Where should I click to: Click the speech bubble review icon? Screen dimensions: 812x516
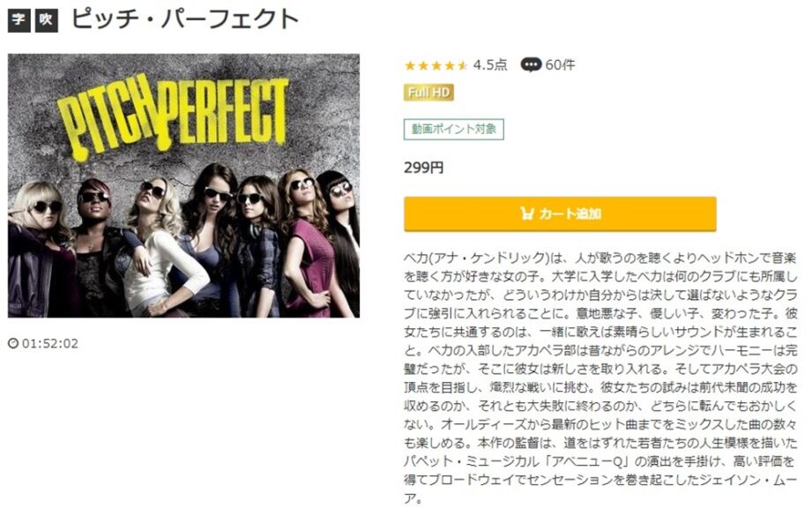[x=531, y=64]
